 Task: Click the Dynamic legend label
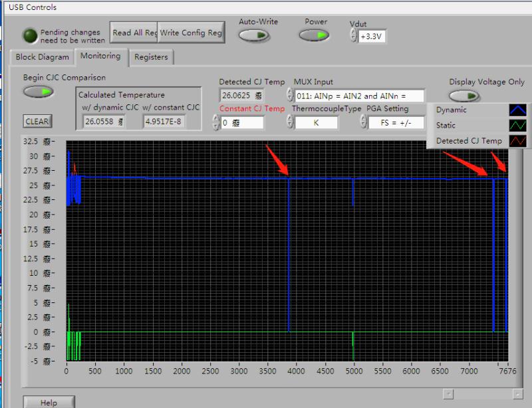click(x=452, y=110)
